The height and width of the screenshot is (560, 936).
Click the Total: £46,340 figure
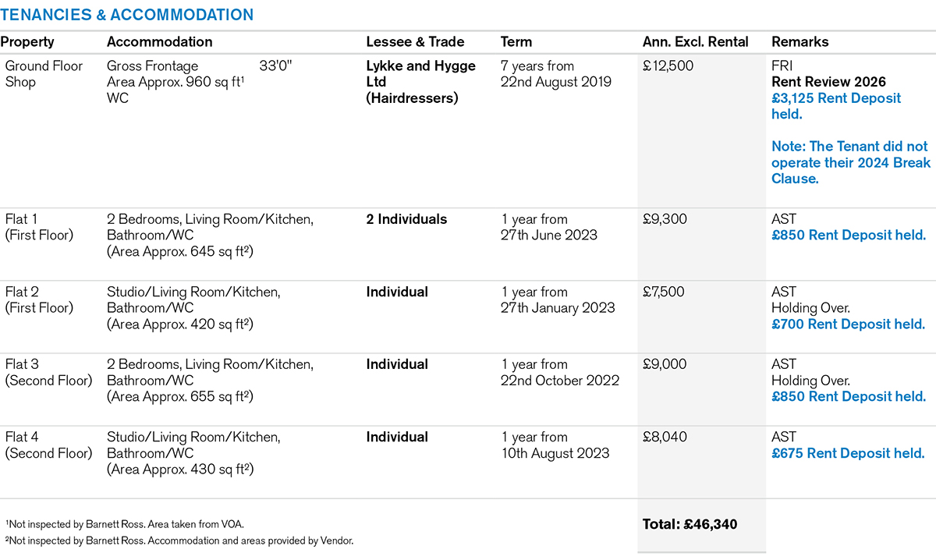click(x=690, y=524)
